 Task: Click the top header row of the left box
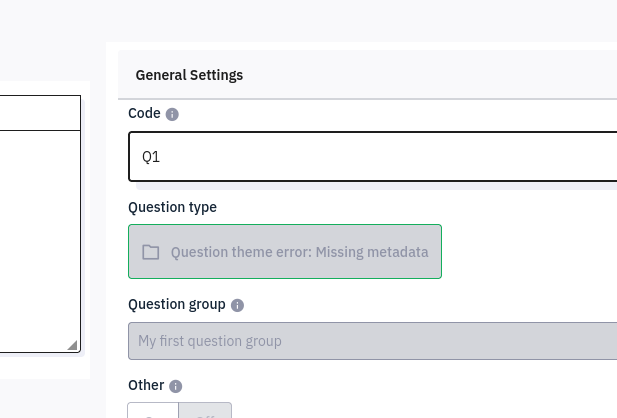[x=38, y=112]
